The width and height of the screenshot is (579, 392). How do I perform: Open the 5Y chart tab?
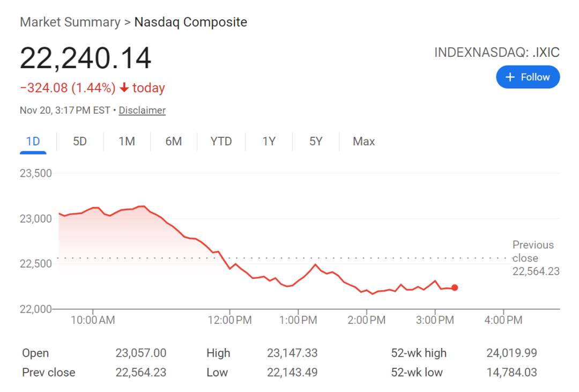(316, 142)
